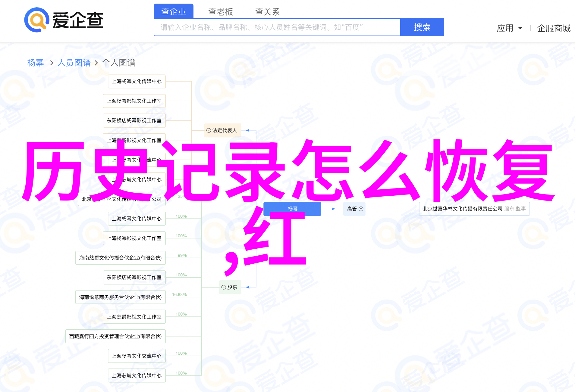
Task: Select the 查企业 tab
Action: (x=174, y=11)
